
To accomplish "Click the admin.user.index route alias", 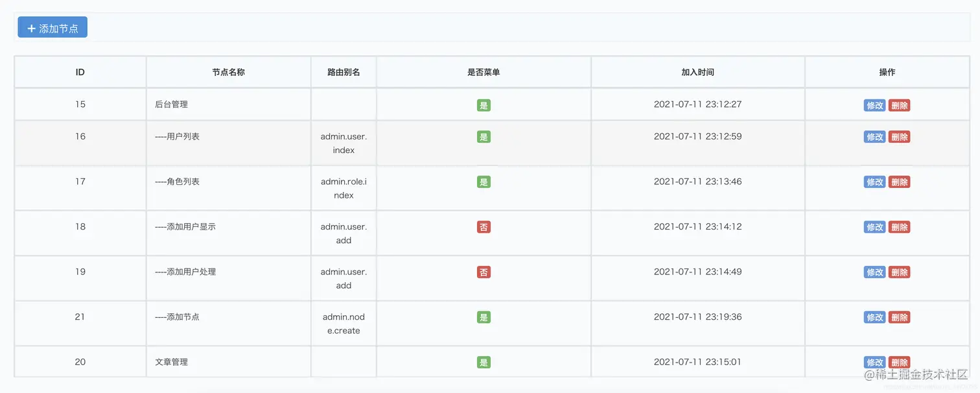I will pyautogui.click(x=344, y=143).
